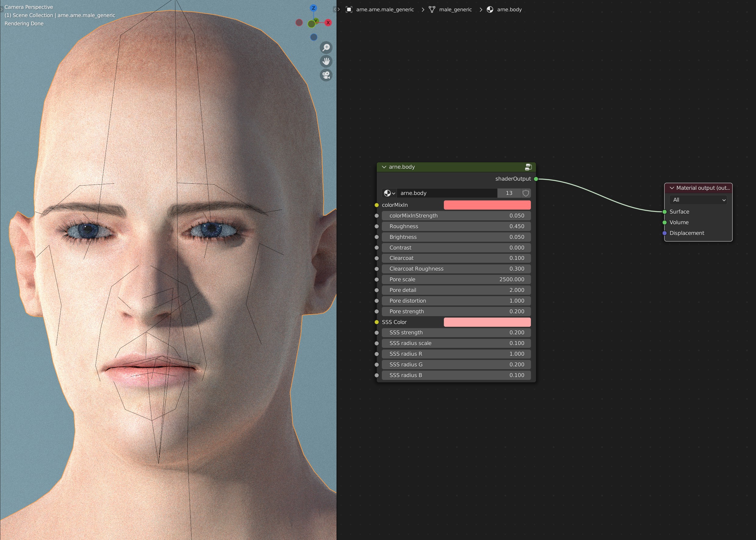Click the SSS radius G value field

pyautogui.click(x=456, y=365)
